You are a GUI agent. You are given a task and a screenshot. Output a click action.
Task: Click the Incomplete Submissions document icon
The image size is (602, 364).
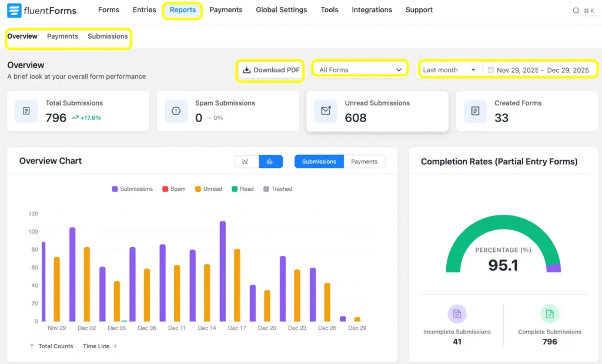[457, 315]
